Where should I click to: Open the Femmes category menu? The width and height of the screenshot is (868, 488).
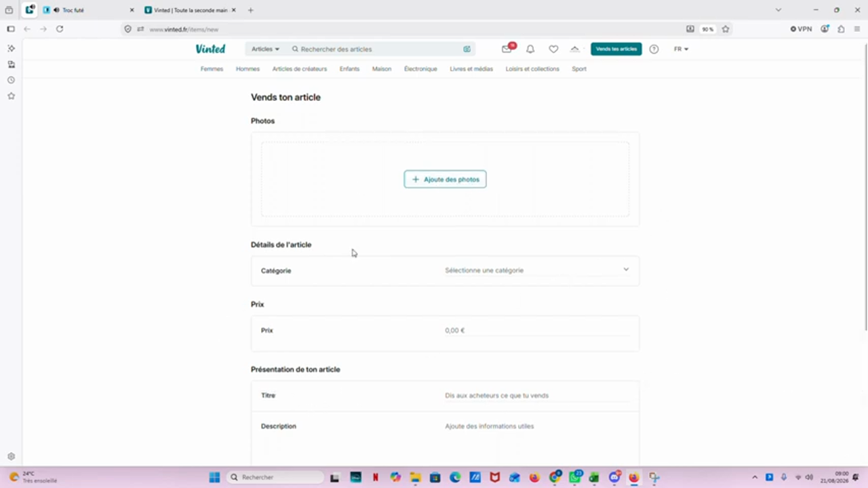(212, 68)
